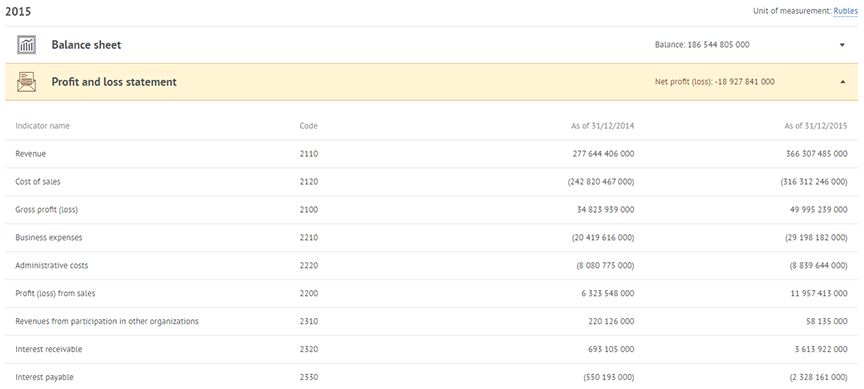Select the Profit and loss statement heading
Viewport: 864px width, 389px height.
(114, 82)
